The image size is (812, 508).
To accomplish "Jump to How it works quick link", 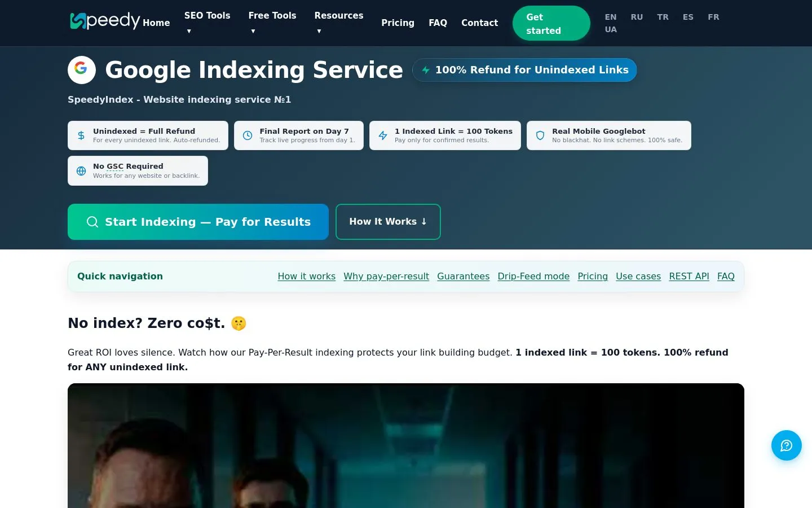I will point(306,276).
